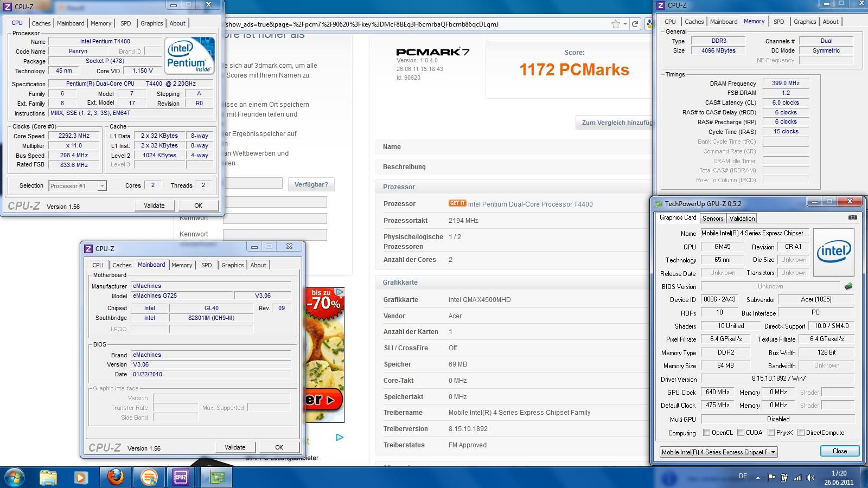Click the CPU-Z title icon of Mainboard window
This screenshot has height=488, width=868.
pyautogui.click(x=88, y=248)
